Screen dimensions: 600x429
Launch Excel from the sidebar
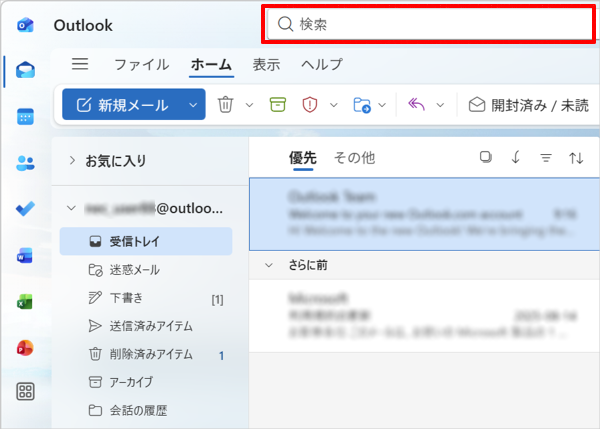pos(25,302)
